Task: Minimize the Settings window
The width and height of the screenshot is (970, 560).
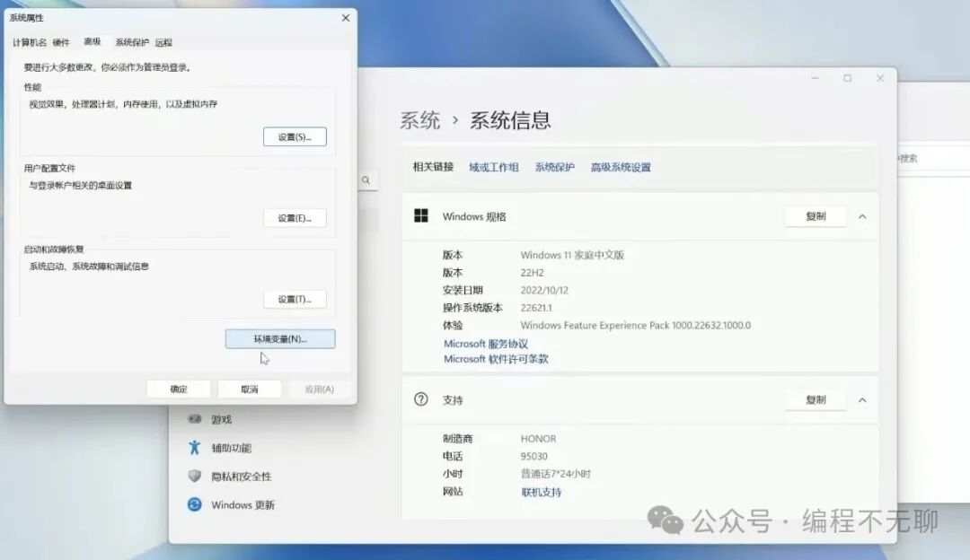Action: click(x=815, y=78)
